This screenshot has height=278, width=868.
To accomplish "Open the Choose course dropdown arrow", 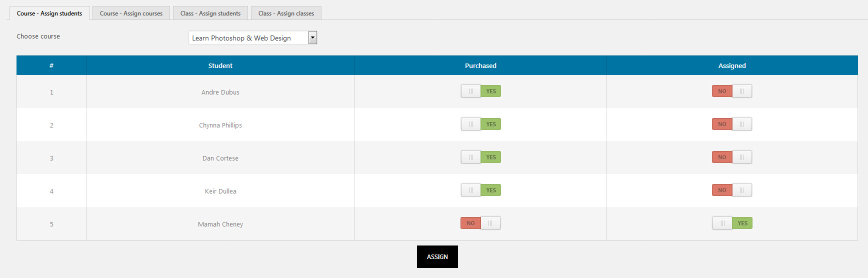I will (x=312, y=37).
